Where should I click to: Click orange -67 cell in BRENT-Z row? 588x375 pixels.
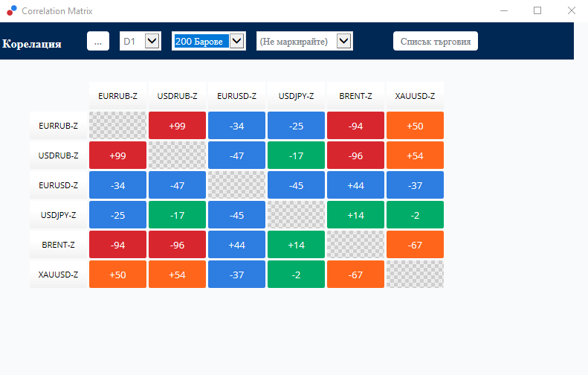click(x=415, y=245)
